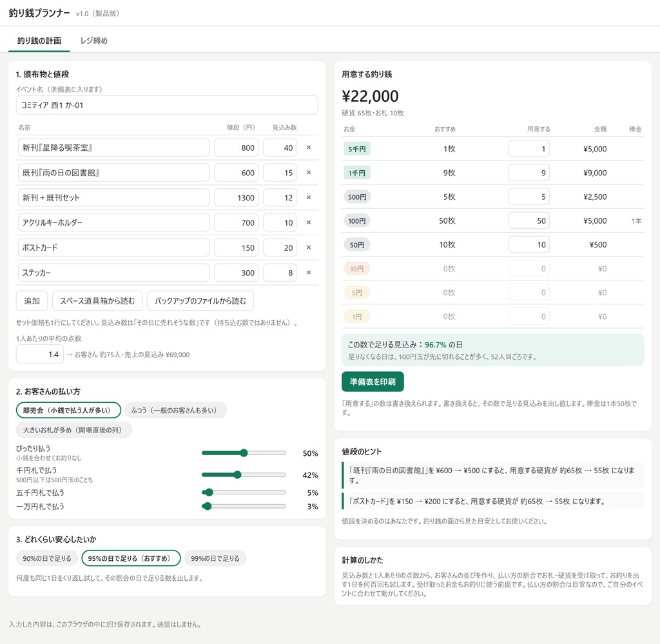Click スペース道具箱から読む button

[x=97, y=301]
